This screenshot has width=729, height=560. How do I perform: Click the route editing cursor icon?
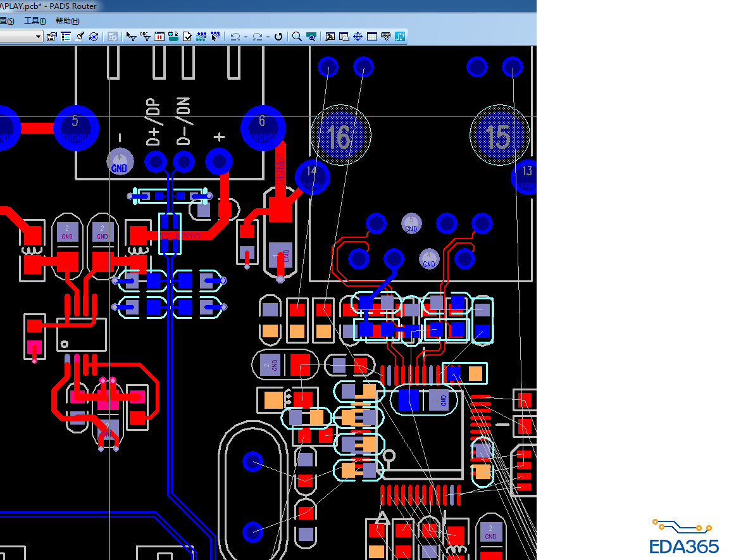(x=215, y=36)
